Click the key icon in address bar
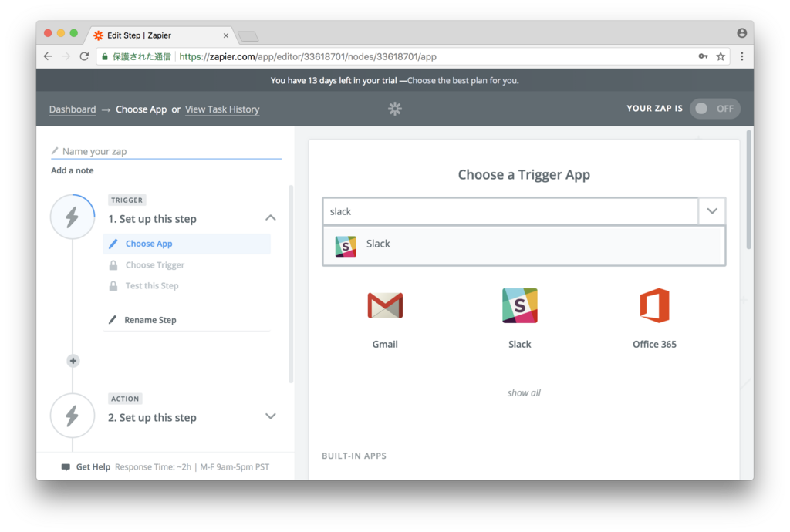Viewport: 790px width, 532px height. 703,56
